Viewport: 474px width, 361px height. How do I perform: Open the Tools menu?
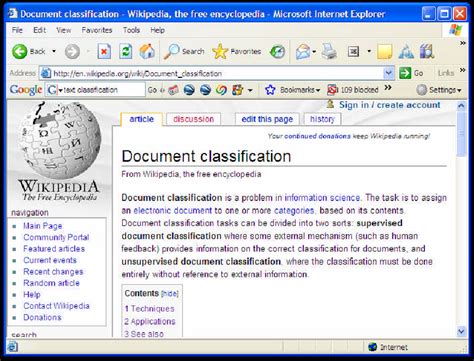[131, 30]
